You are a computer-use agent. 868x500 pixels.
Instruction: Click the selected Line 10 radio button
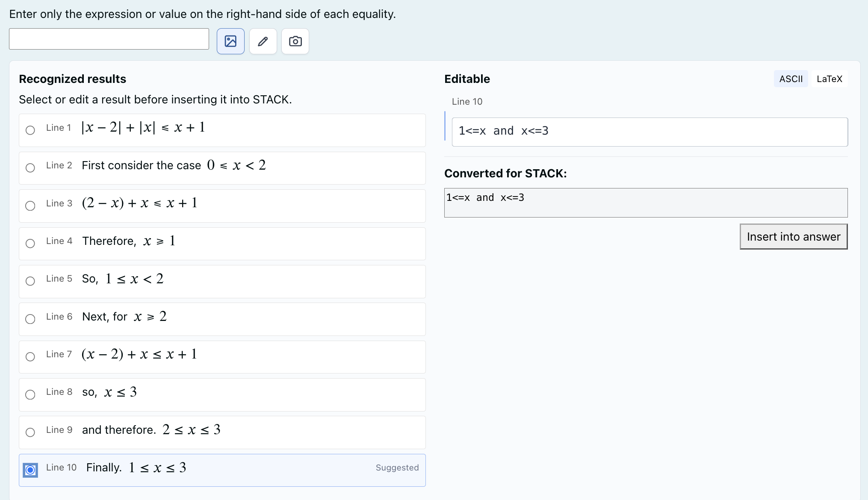click(x=30, y=470)
